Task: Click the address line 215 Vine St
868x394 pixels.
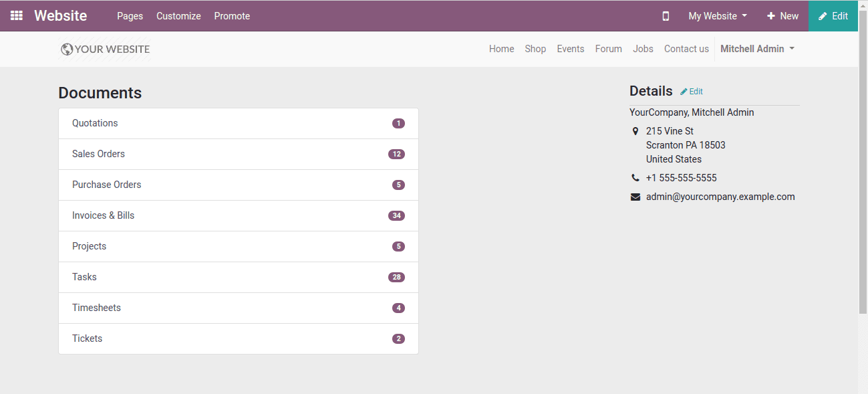Action: click(x=670, y=131)
